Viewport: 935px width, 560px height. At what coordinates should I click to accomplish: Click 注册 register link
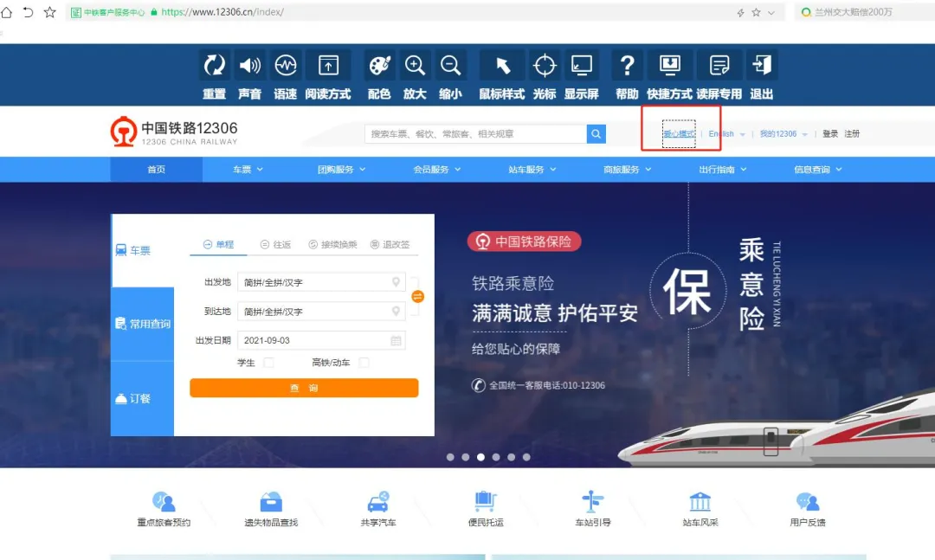click(x=852, y=133)
